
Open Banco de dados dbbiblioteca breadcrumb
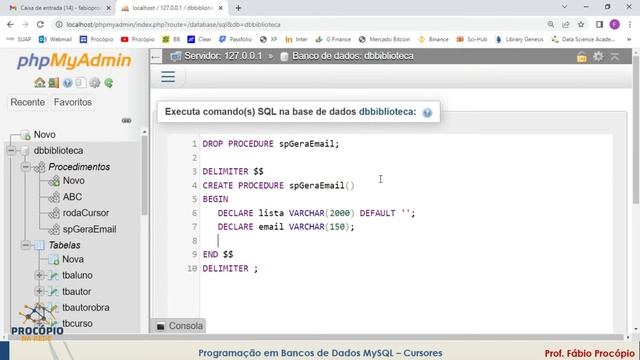353,56
